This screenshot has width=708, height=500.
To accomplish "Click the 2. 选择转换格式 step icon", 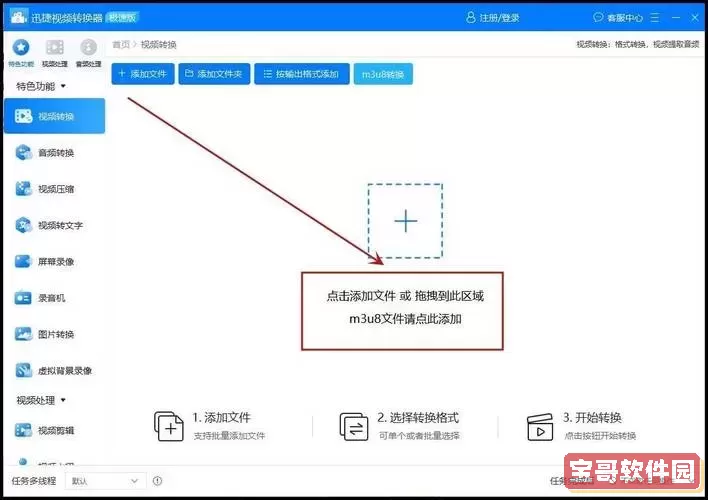I will click(354, 426).
